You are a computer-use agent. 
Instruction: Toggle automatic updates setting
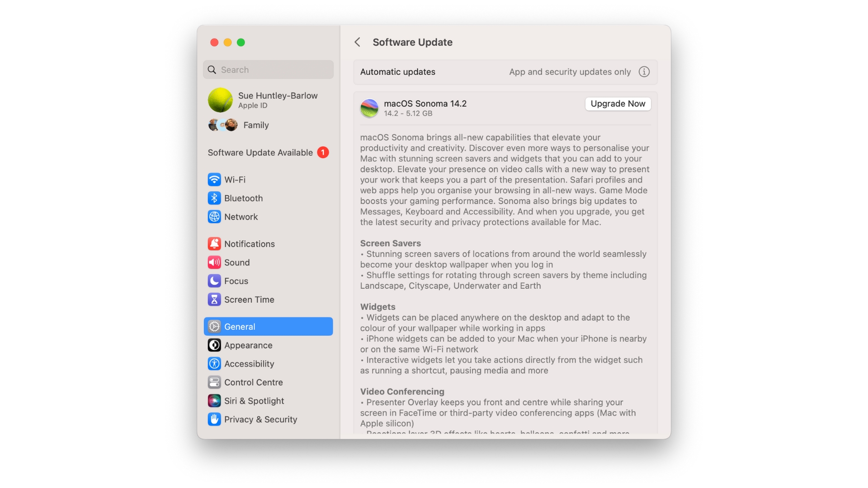[x=644, y=72]
